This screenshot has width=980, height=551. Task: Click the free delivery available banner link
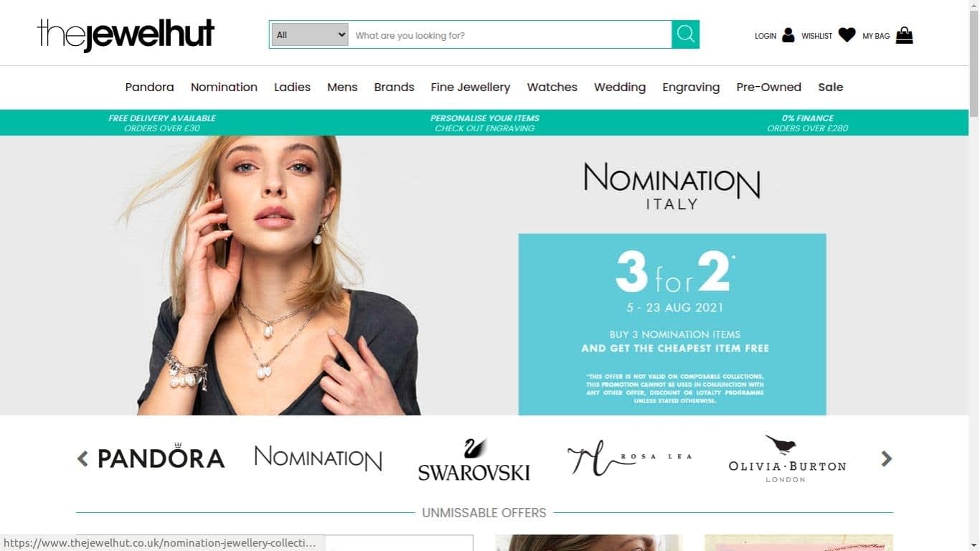coord(162,123)
